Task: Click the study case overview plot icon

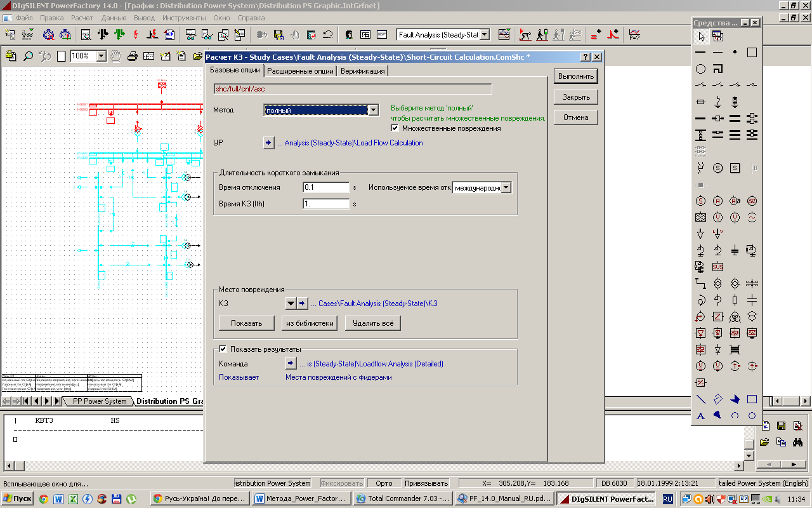Action: point(504,34)
